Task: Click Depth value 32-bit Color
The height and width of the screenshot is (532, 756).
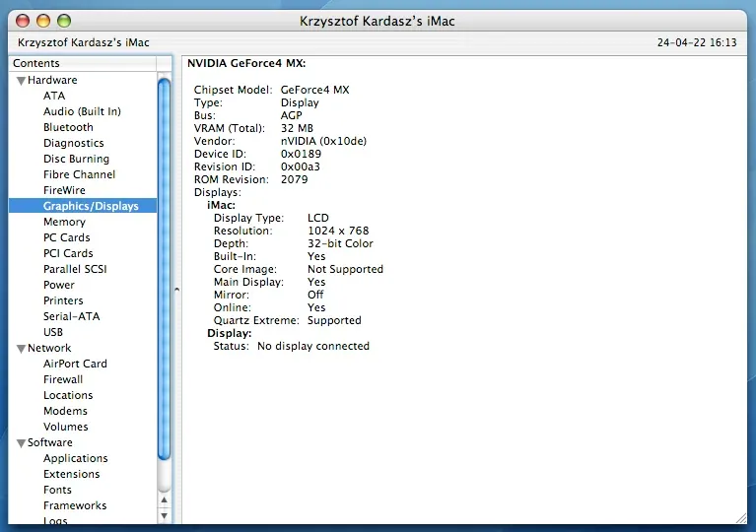Action: point(340,243)
